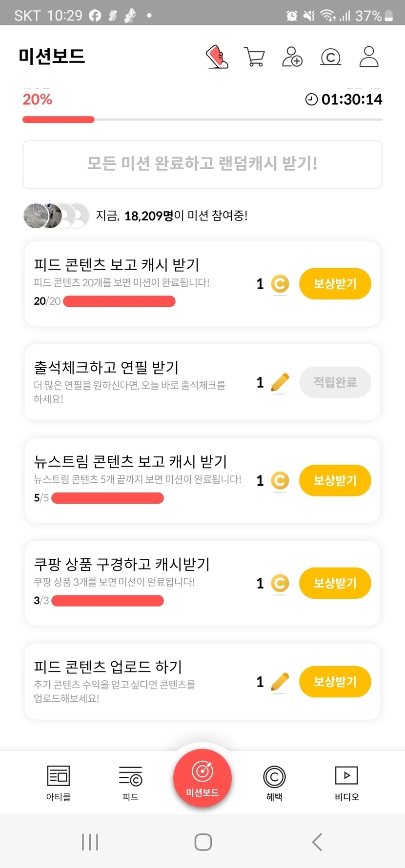Image resolution: width=405 pixels, height=868 pixels.
Task: Open the 혜택 tab
Action: (274, 782)
